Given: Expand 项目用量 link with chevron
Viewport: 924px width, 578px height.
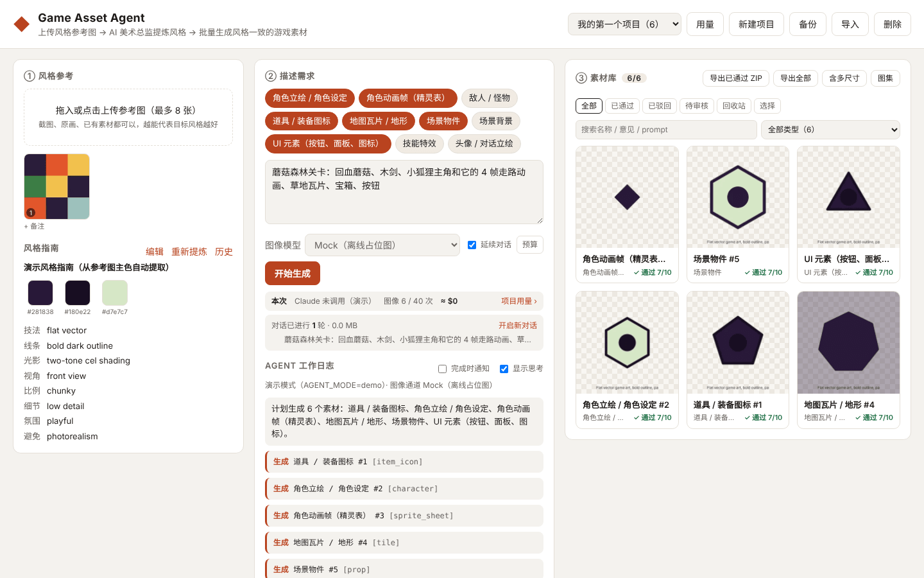Looking at the screenshot, I should tap(519, 301).
